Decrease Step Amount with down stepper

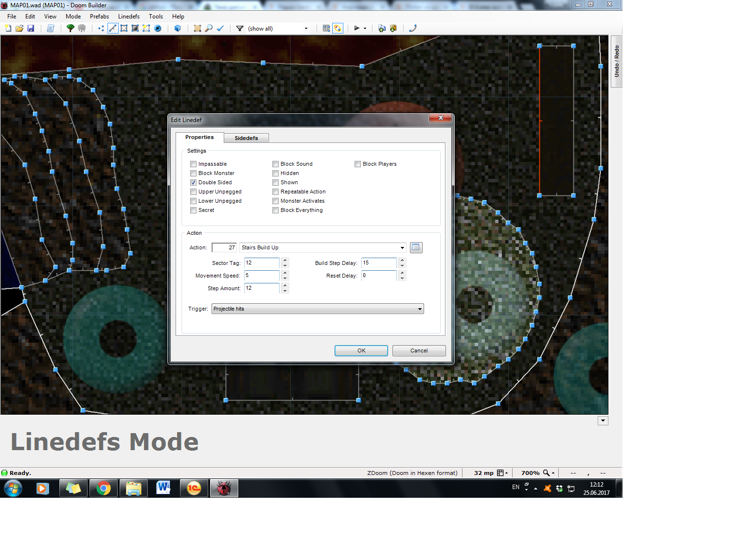(285, 291)
